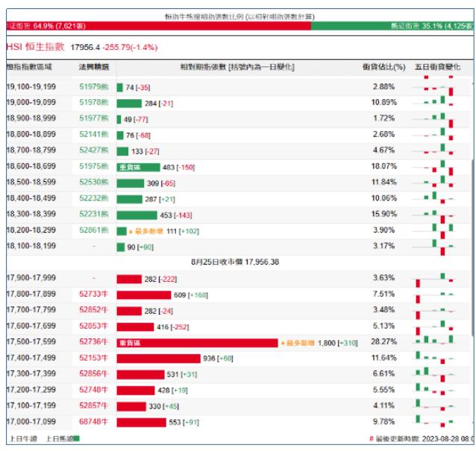Open bull certificate link 52736牛
This screenshot has width=476, height=451.
click(x=93, y=342)
